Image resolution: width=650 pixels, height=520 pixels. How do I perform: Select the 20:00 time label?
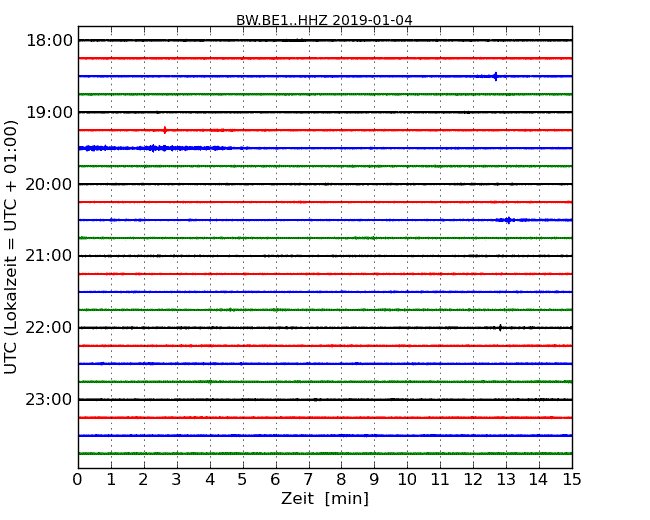click(x=49, y=184)
